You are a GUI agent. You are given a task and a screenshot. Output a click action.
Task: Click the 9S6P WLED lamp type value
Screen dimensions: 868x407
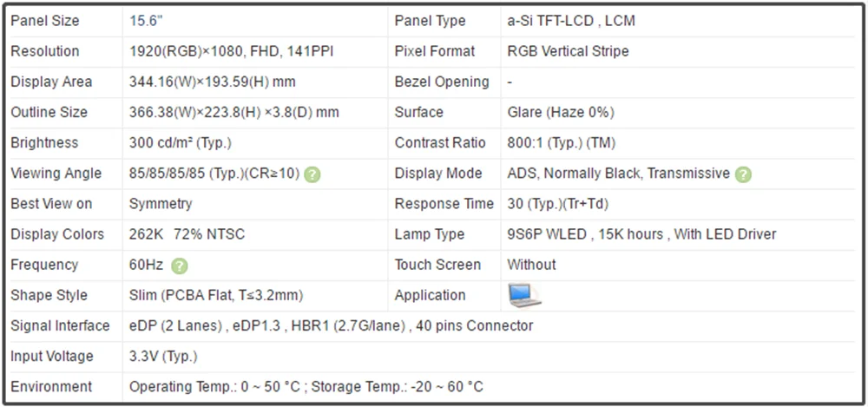pyautogui.click(x=641, y=234)
